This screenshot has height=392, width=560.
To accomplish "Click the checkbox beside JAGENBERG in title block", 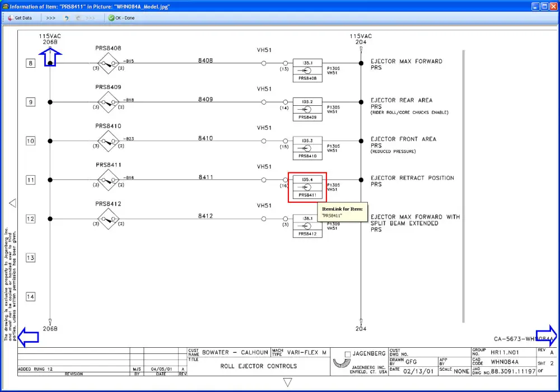I will 348,354.
